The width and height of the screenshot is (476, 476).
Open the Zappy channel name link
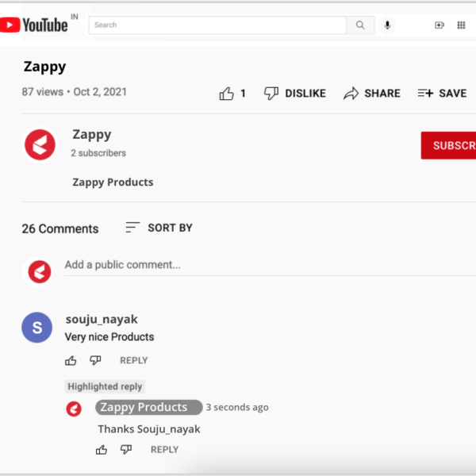tap(92, 135)
